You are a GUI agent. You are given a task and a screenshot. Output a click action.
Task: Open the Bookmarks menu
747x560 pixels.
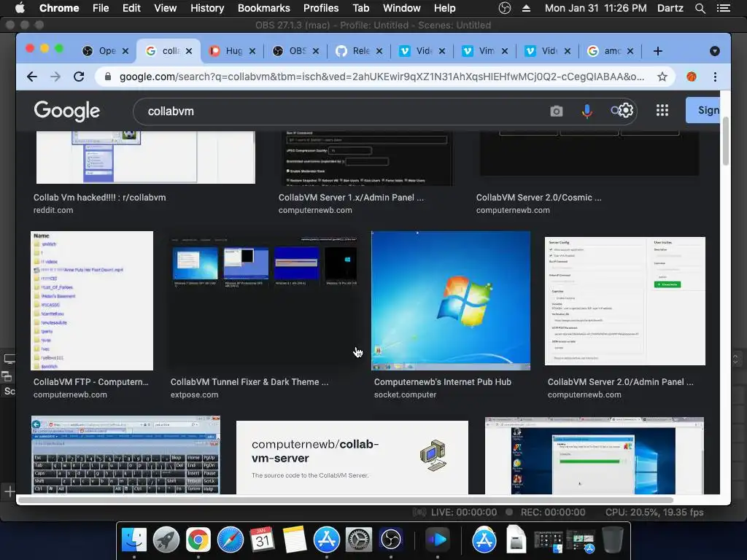263,8
